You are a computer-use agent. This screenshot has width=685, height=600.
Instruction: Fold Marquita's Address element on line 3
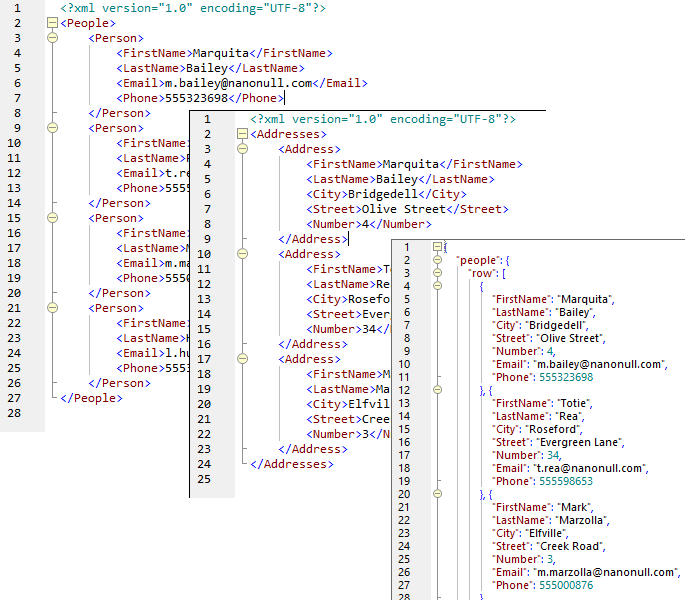[x=242, y=149]
